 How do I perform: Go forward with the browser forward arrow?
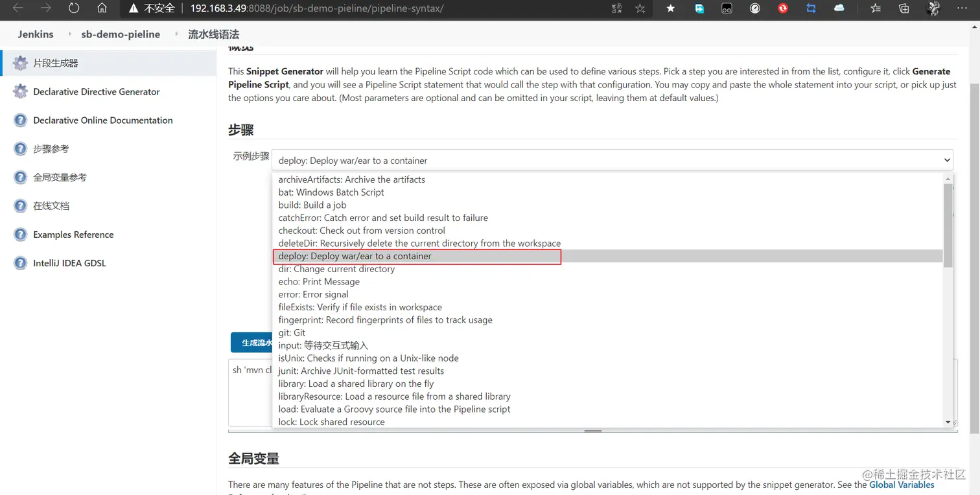pyautogui.click(x=46, y=8)
